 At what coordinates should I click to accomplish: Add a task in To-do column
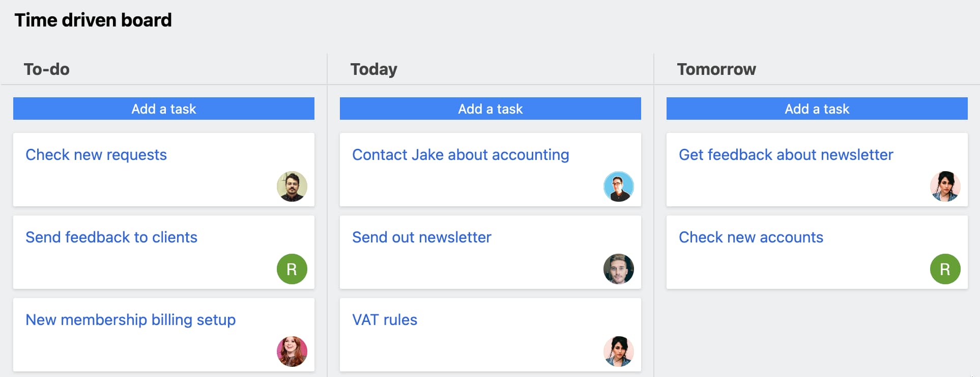click(164, 109)
